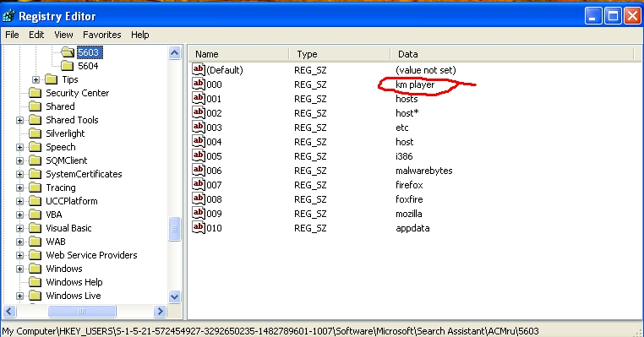The height and width of the screenshot is (337, 644).
Task: Expand the Web Service Providers key
Action: (19, 256)
